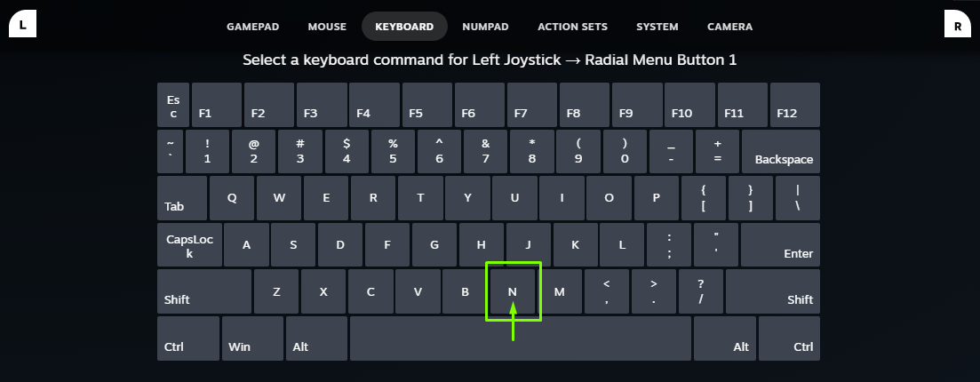Switch to the Camera tab

[x=729, y=27]
